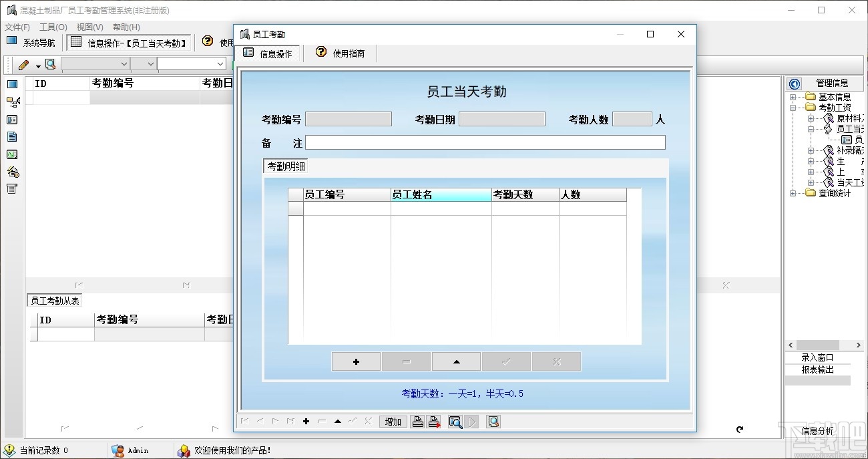The image size is (868, 459).
Task: Open the first filter field combo box
Action: coord(95,63)
